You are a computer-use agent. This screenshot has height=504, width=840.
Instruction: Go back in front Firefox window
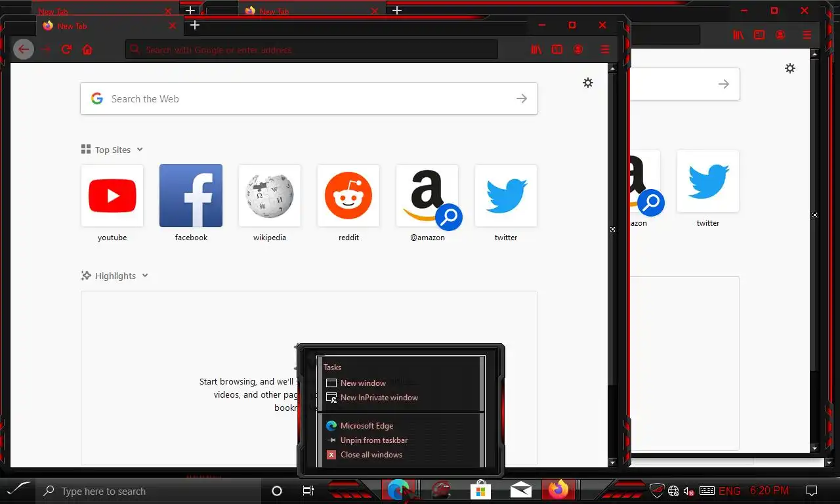point(24,49)
